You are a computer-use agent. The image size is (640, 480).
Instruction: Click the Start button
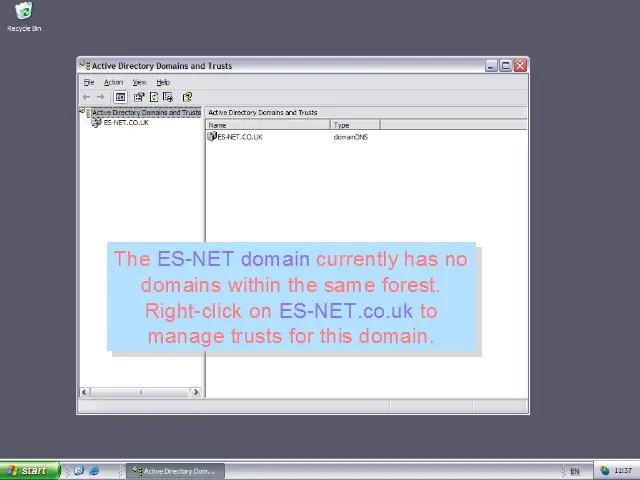pyautogui.click(x=30, y=471)
